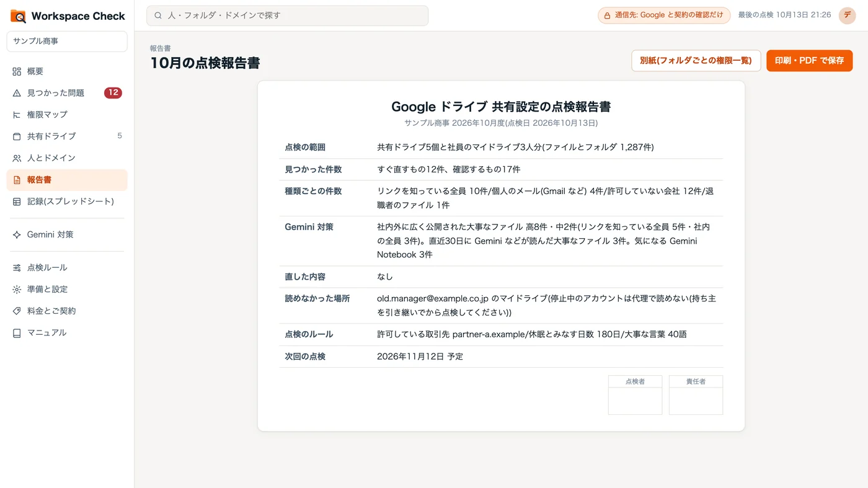Focus the 人・フォルダ・ドメインで探す search field
Image resolution: width=868 pixels, height=488 pixels.
pos(287,16)
